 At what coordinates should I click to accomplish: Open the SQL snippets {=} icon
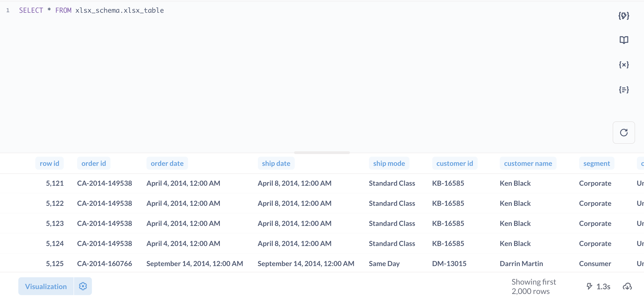623,90
